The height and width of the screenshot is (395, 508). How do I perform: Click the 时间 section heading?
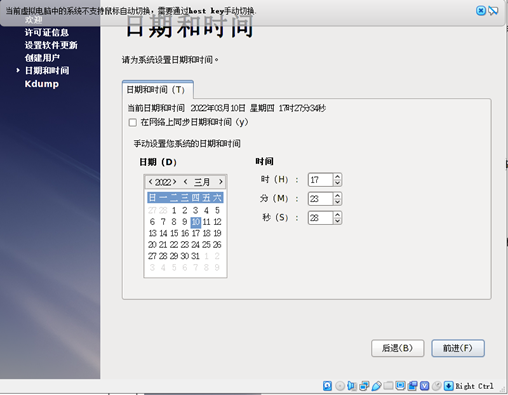pyautogui.click(x=264, y=162)
